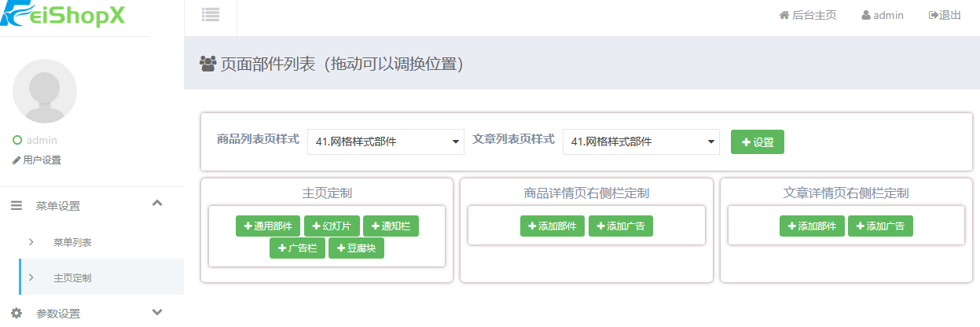Screen dimensions: 980x327
Task: Add a 通用部件 to homepage
Action: 267,226
